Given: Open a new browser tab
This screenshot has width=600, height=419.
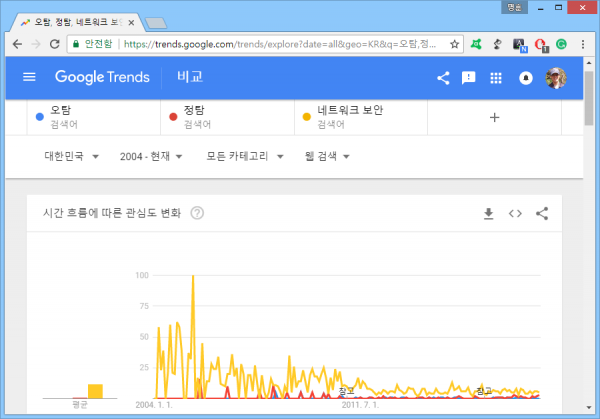Looking at the screenshot, I should [x=156, y=23].
